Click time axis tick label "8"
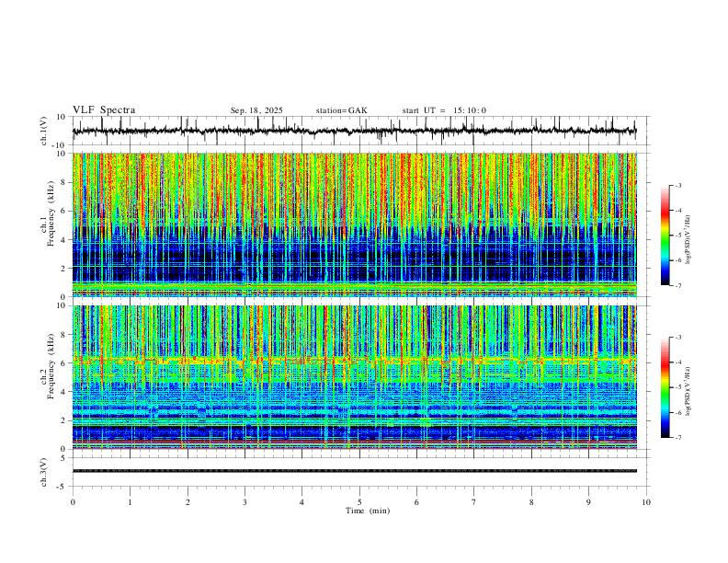This screenshot has height=563, width=728. (531, 502)
